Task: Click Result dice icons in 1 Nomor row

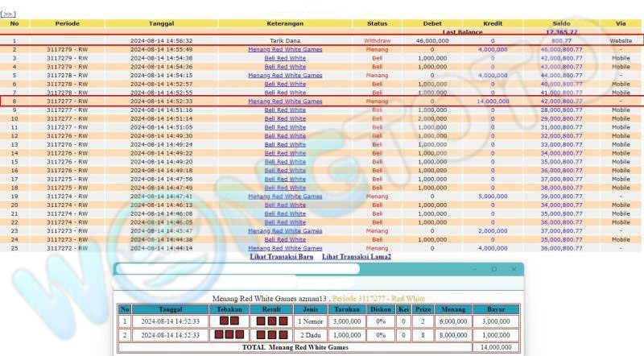Action: pos(270,321)
